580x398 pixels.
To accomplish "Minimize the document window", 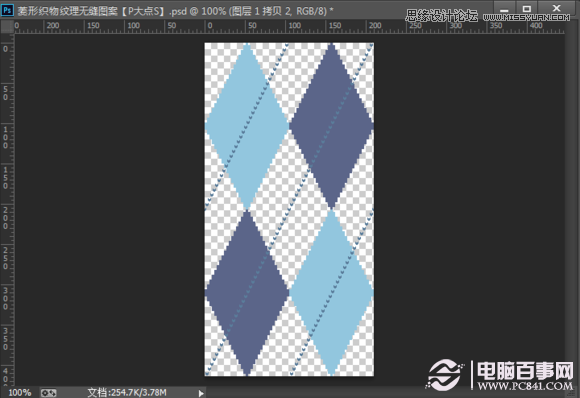I will pos(504,9).
